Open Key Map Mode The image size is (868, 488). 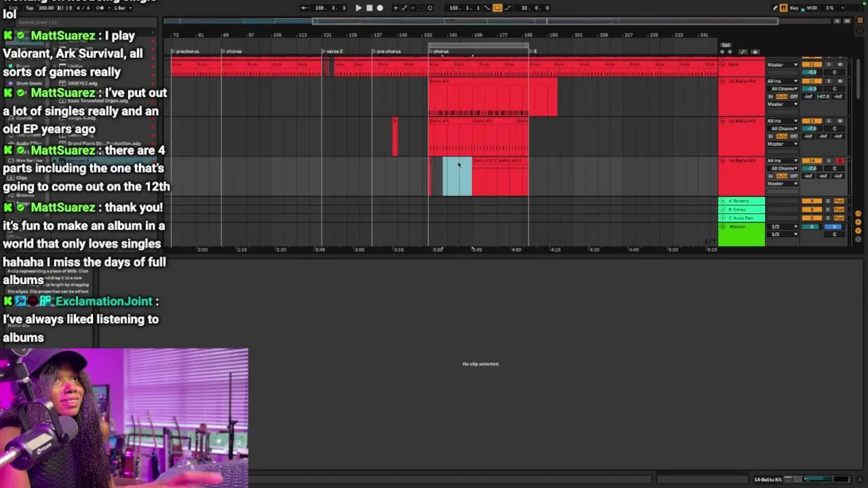pos(794,8)
